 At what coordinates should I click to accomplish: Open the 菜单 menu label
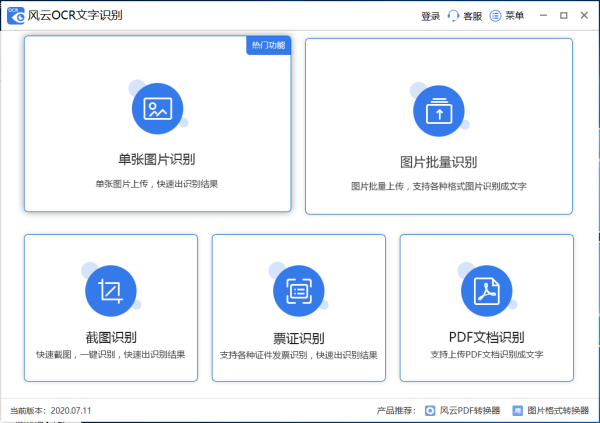tap(514, 16)
